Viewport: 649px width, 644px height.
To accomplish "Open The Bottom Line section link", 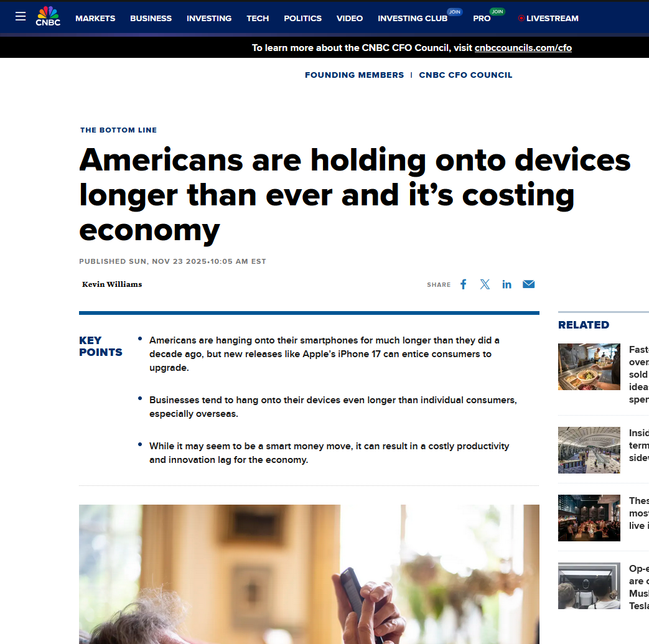I will click(x=118, y=130).
